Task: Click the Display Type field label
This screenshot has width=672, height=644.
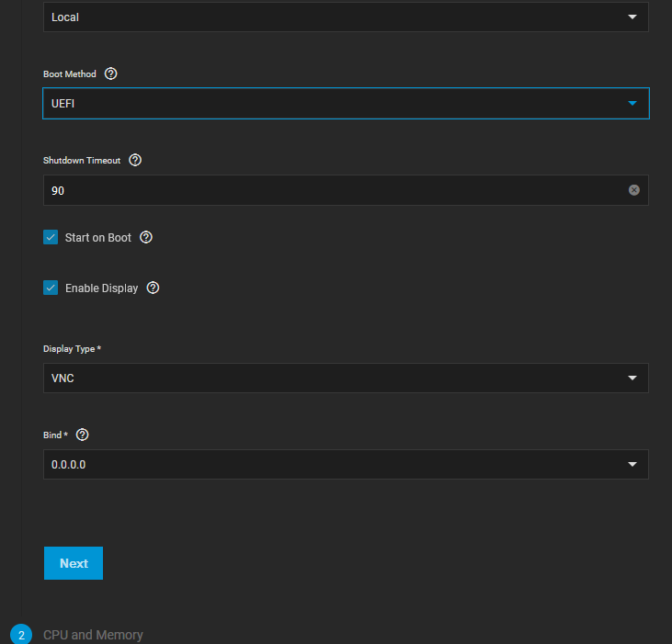Action: (x=72, y=349)
